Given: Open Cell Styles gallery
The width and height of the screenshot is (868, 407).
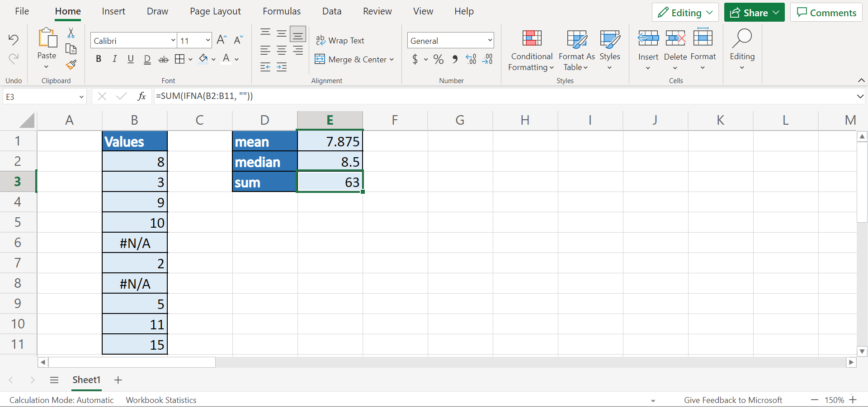Looking at the screenshot, I should coord(610,50).
